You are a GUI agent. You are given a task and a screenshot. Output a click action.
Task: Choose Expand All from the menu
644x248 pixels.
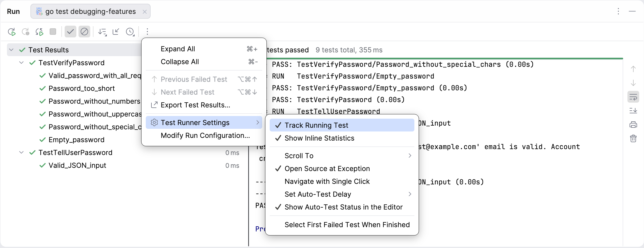coord(178,49)
